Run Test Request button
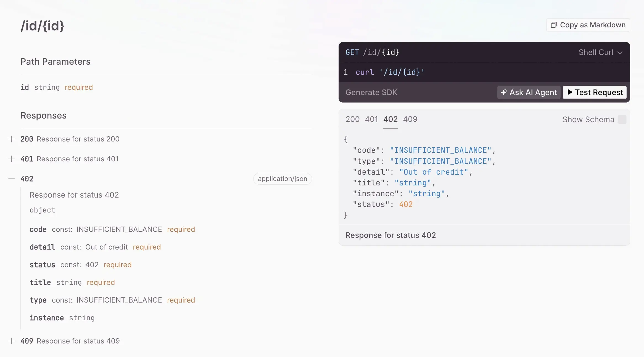Screen dimensions: 644x357 point(595,92)
